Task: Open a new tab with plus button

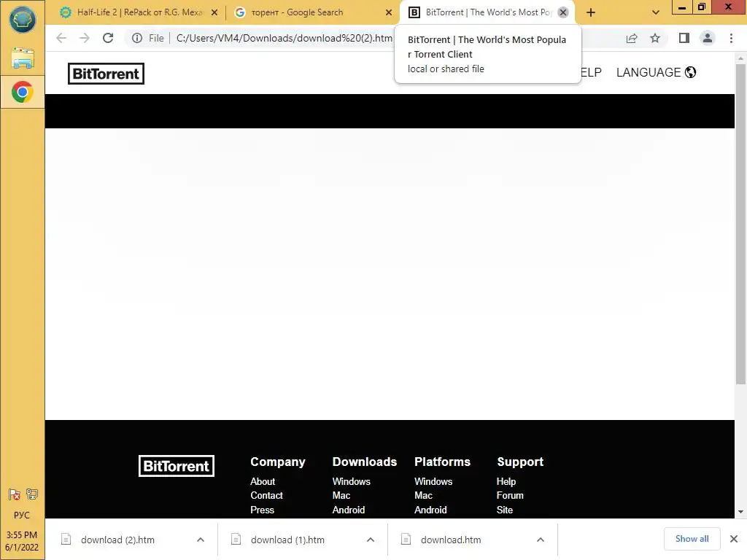Action: 591,13
